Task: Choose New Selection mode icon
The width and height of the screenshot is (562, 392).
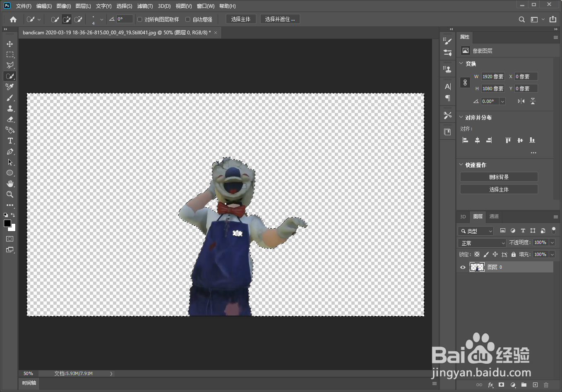Action: (55, 19)
